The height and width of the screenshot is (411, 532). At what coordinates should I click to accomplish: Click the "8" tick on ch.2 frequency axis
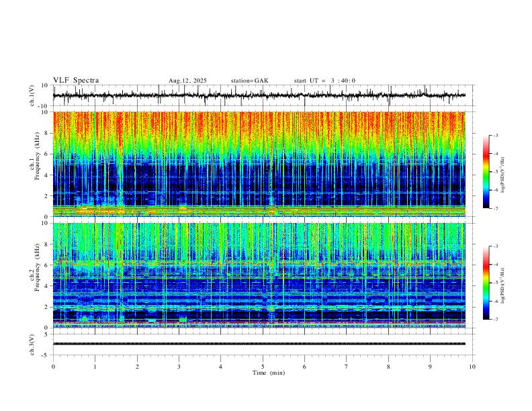click(x=47, y=244)
